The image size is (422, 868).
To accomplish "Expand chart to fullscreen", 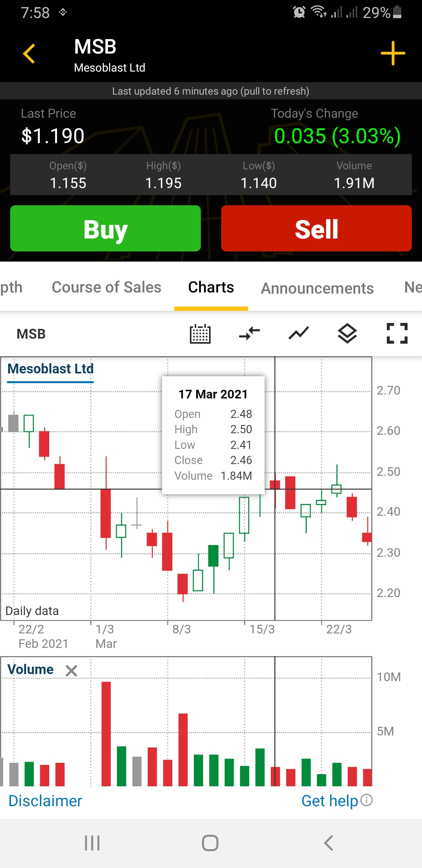I will click(x=397, y=334).
